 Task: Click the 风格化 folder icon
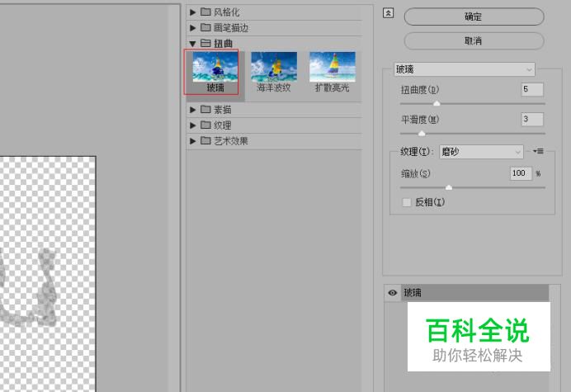(205, 12)
